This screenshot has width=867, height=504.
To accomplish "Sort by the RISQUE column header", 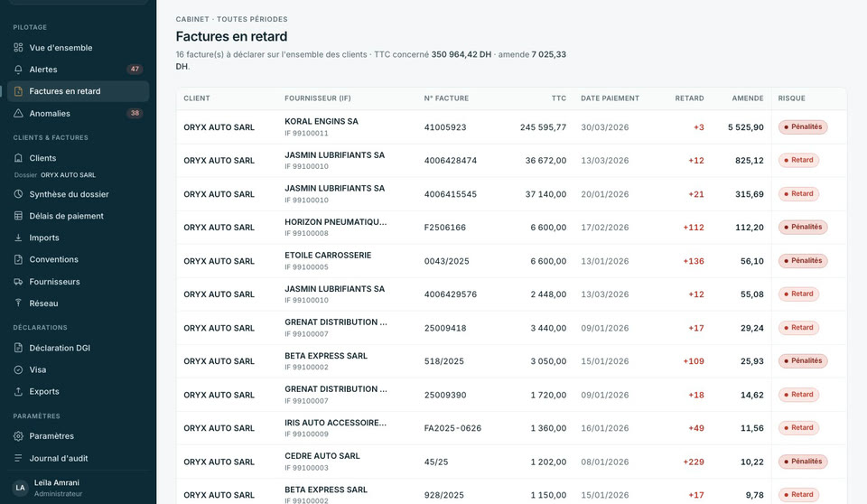I will click(x=792, y=98).
